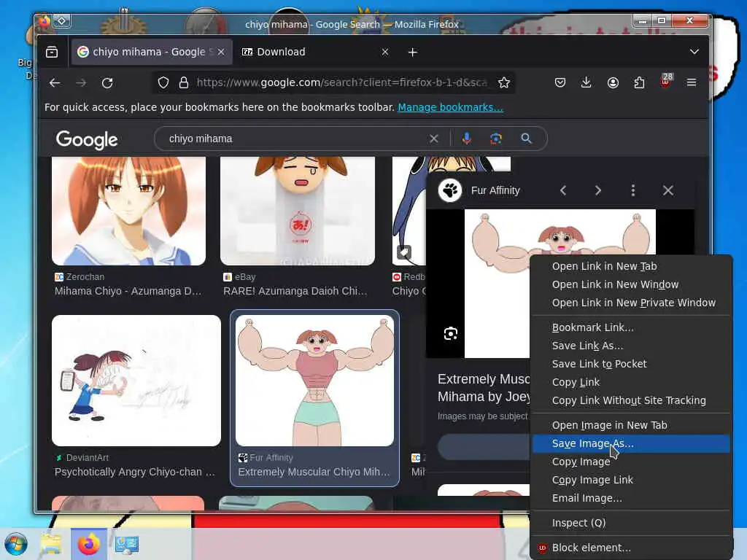Select Copy Link menu entry
Screen dimensions: 747x560
tap(631, 382)
